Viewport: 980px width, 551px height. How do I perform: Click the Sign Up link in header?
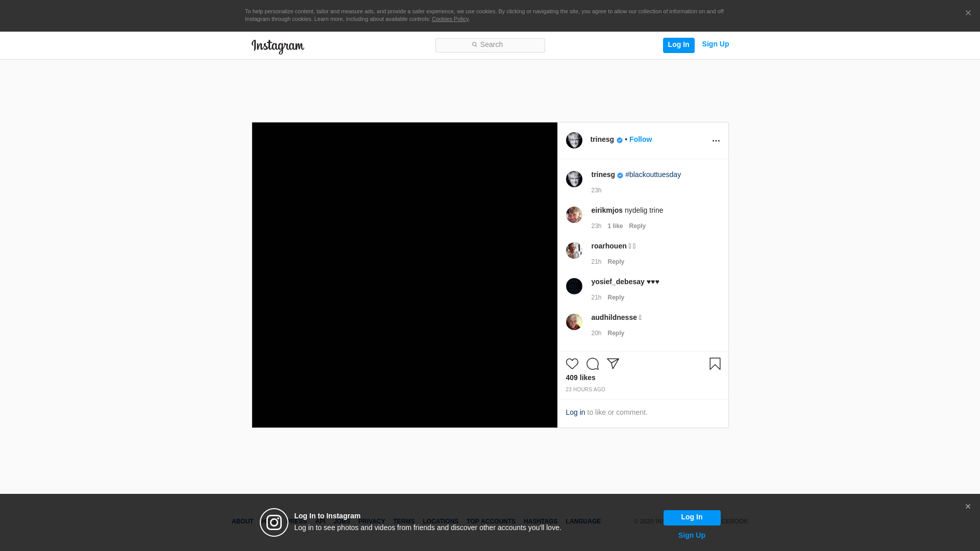point(715,44)
